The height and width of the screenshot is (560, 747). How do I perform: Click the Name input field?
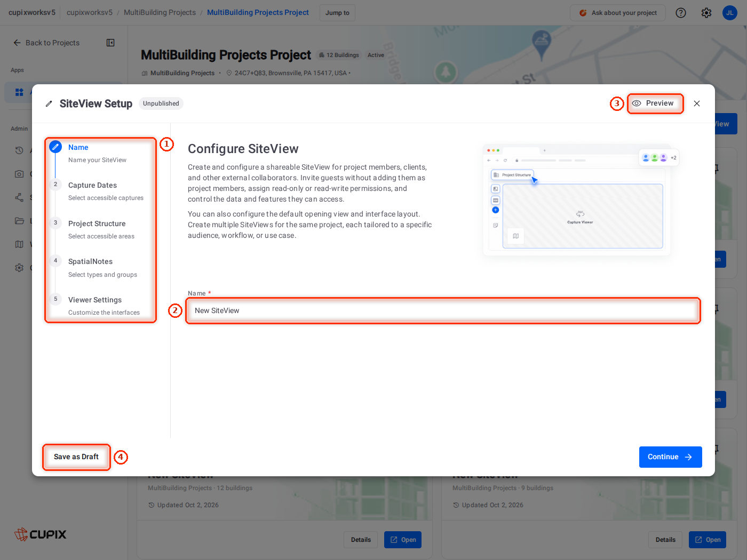[x=443, y=310]
